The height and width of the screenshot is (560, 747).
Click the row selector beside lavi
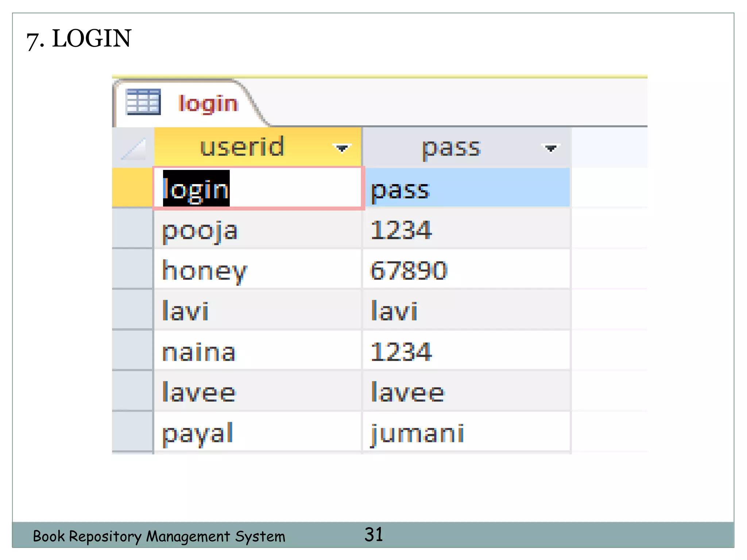tap(132, 310)
